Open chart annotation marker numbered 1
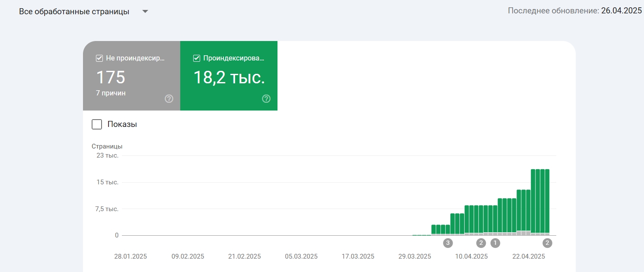Viewport: 644px width, 272px height. coord(495,243)
